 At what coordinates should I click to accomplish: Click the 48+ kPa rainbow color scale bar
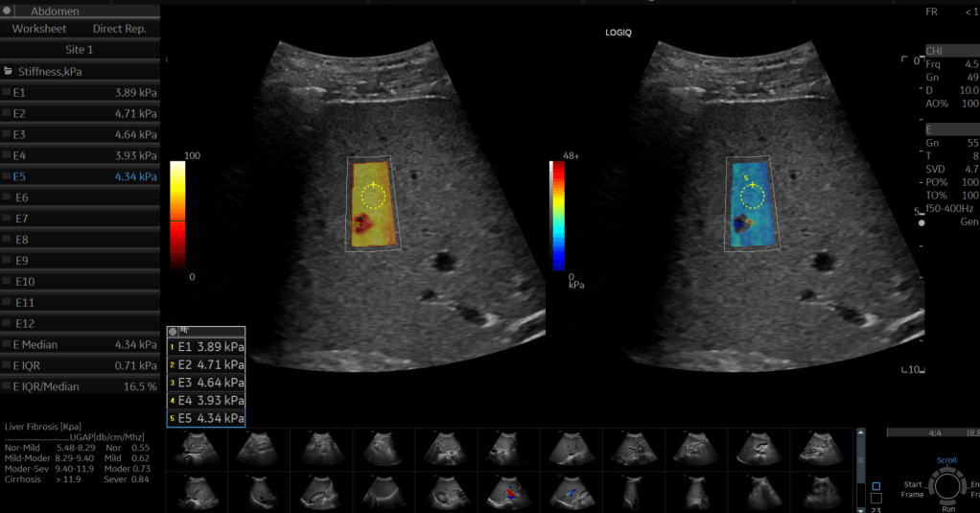tap(557, 216)
